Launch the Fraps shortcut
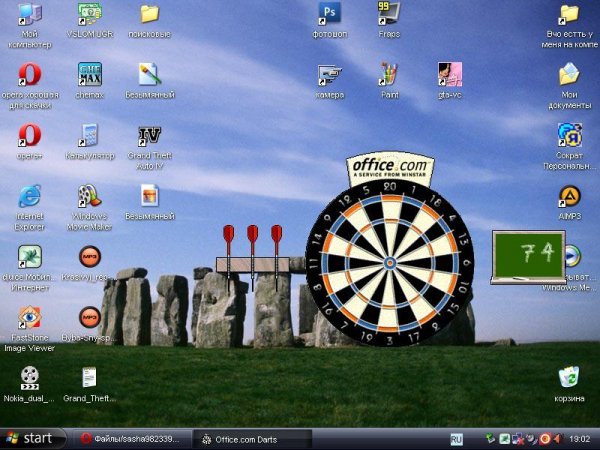 389,15
